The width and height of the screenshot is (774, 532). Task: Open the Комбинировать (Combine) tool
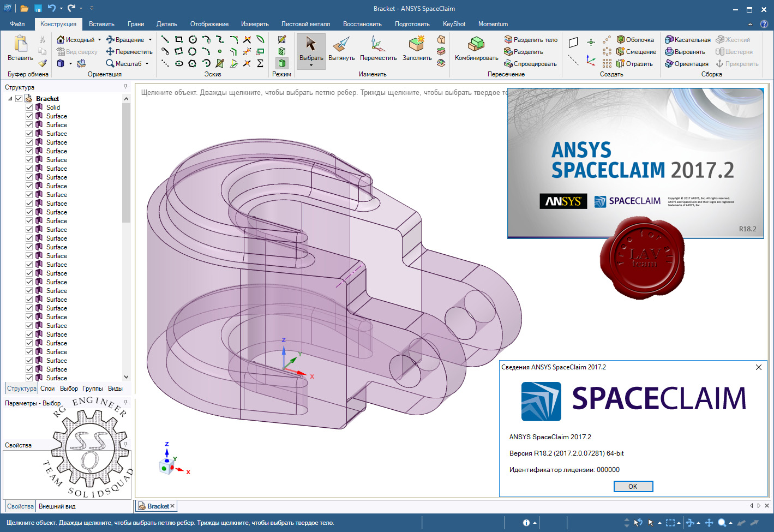(476, 48)
